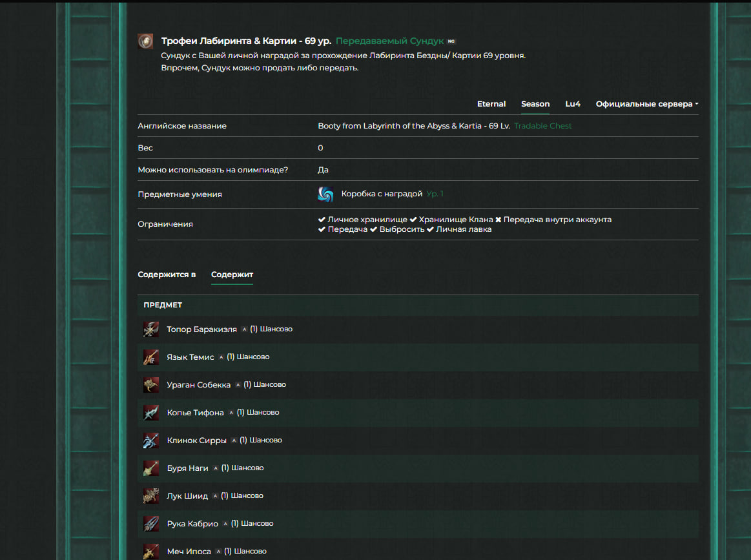Click the ПРЕДМЕТ column header
This screenshot has height=560, width=751.
click(163, 305)
